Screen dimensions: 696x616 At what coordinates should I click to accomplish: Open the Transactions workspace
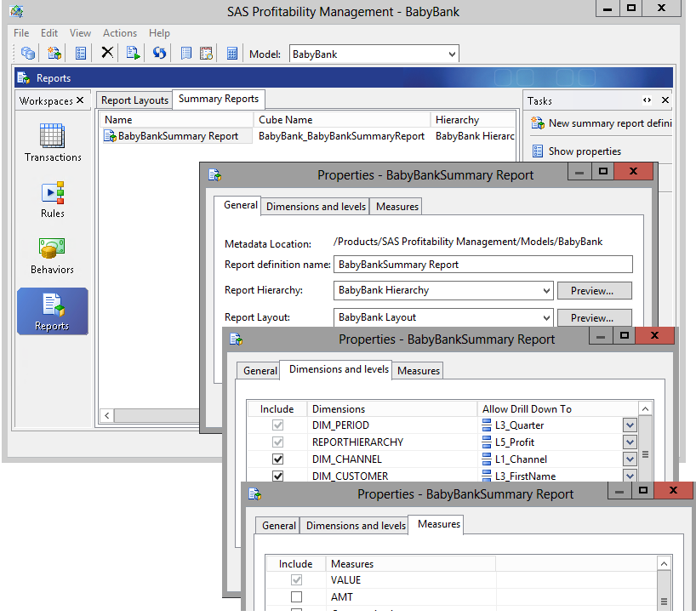(x=53, y=142)
